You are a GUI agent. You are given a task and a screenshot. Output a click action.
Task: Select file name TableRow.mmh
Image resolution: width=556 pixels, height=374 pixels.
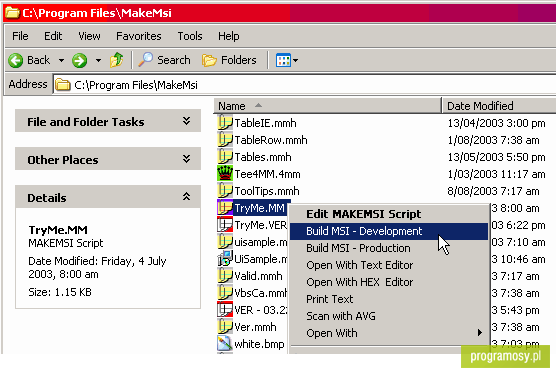tap(271, 140)
